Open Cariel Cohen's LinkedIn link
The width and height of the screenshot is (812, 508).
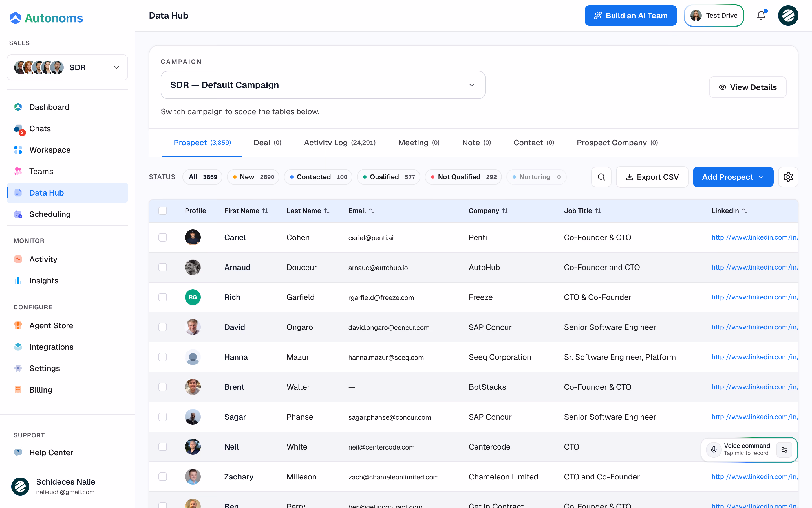click(x=754, y=237)
